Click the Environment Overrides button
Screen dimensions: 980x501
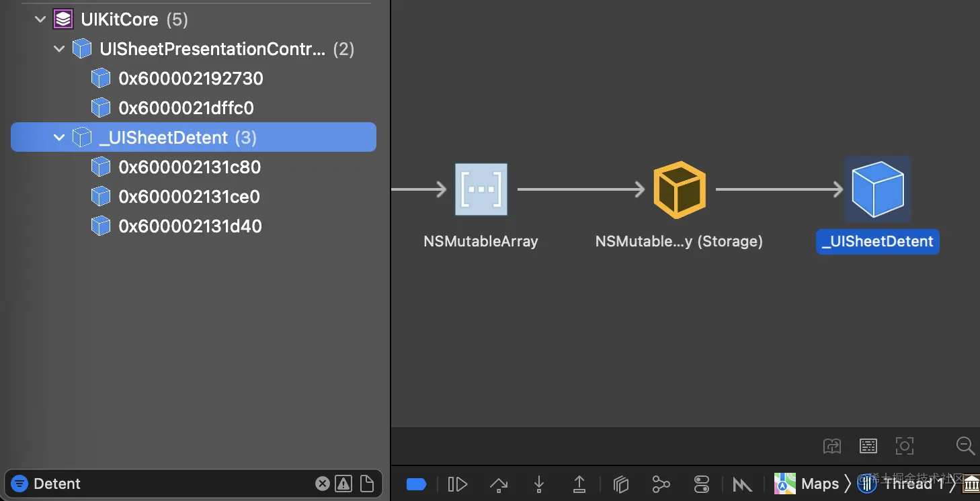click(x=702, y=484)
